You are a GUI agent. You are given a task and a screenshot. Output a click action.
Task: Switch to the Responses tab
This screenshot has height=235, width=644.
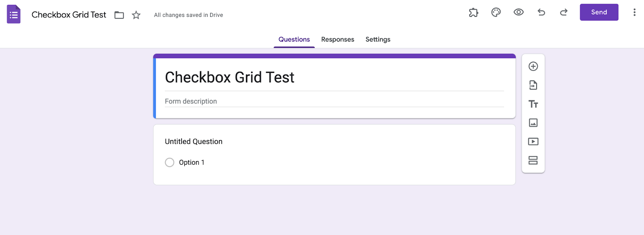coord(338,39)
